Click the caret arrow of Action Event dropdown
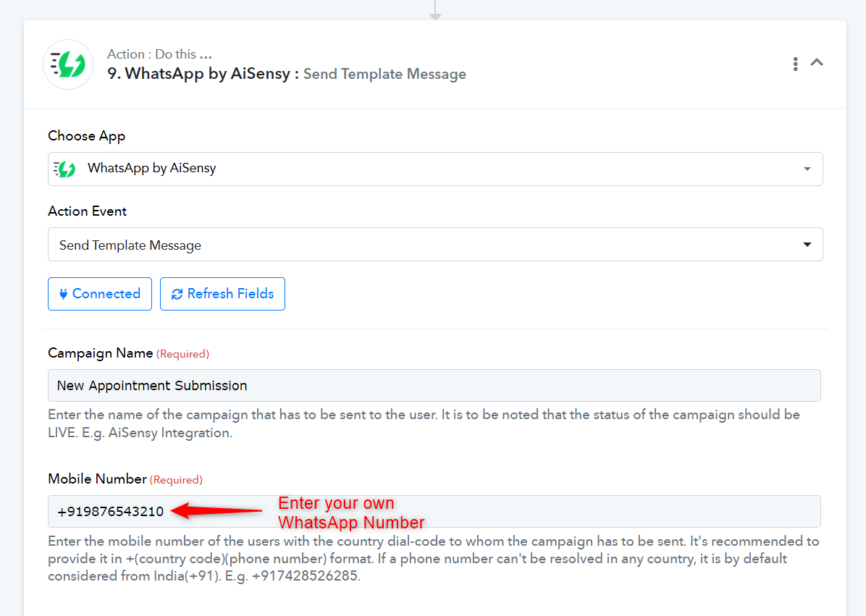Screen dimensions: 866x616 click(x=807, y=245)
